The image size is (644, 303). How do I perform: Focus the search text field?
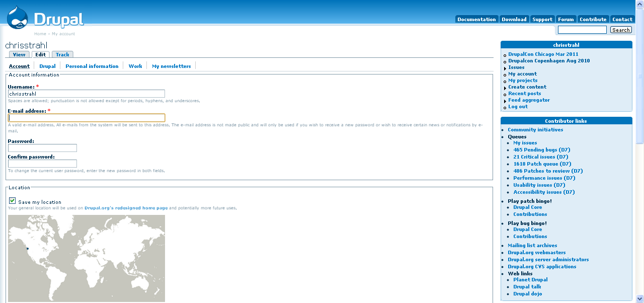pos(582,30)
